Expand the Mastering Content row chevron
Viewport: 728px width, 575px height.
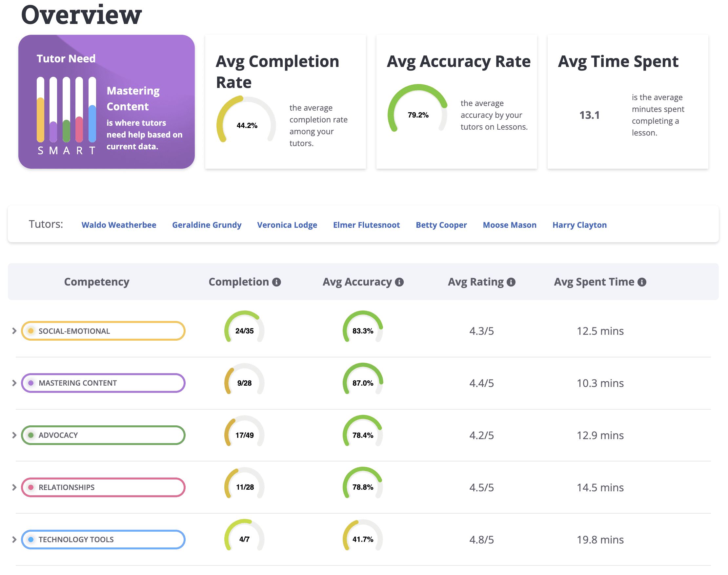click(14, 383)
